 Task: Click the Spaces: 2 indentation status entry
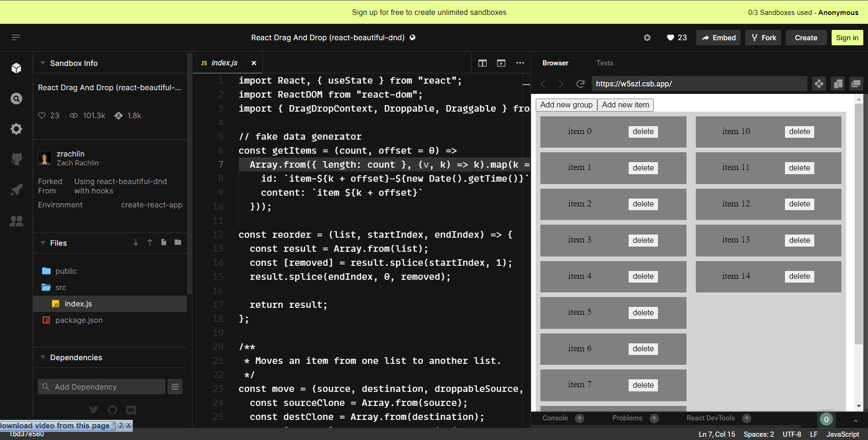[x=759, y=434]
